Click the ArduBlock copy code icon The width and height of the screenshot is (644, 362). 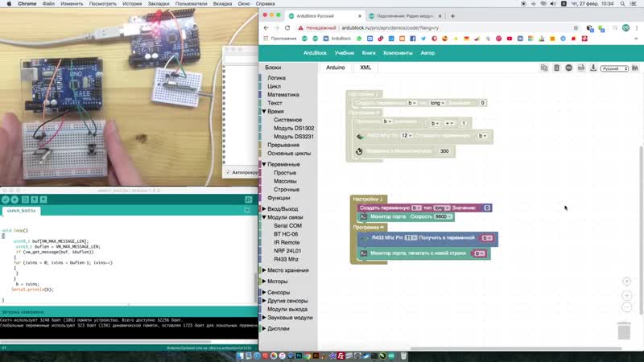[544, 68]
